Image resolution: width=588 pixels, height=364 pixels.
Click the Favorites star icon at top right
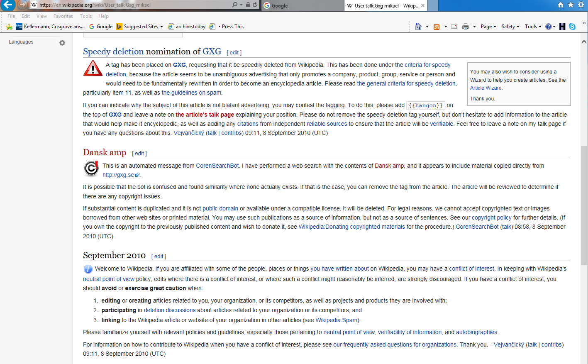[x=571, y=5]
